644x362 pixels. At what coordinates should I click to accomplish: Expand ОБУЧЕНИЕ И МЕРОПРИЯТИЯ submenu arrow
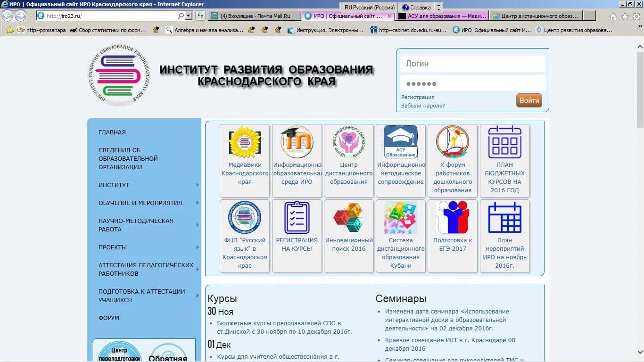pyautogui.click(x=198, y=203)
